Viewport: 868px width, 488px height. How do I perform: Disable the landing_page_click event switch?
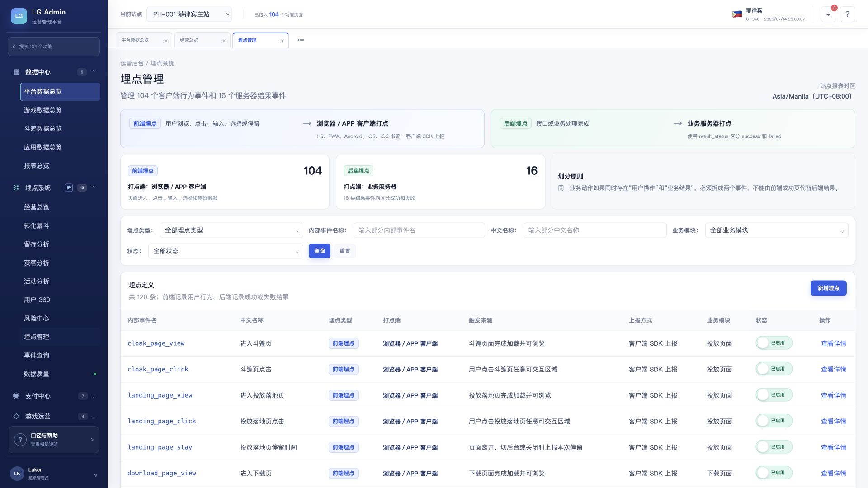[774, 421]
